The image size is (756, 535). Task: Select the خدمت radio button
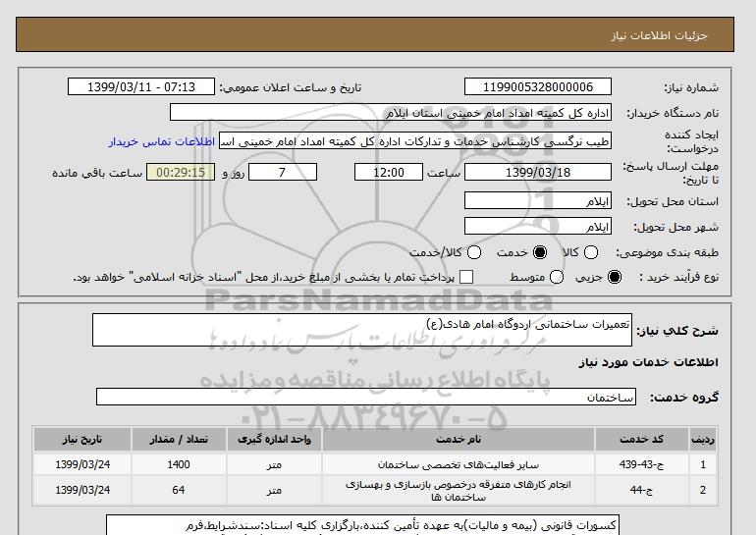pos(540,252)
